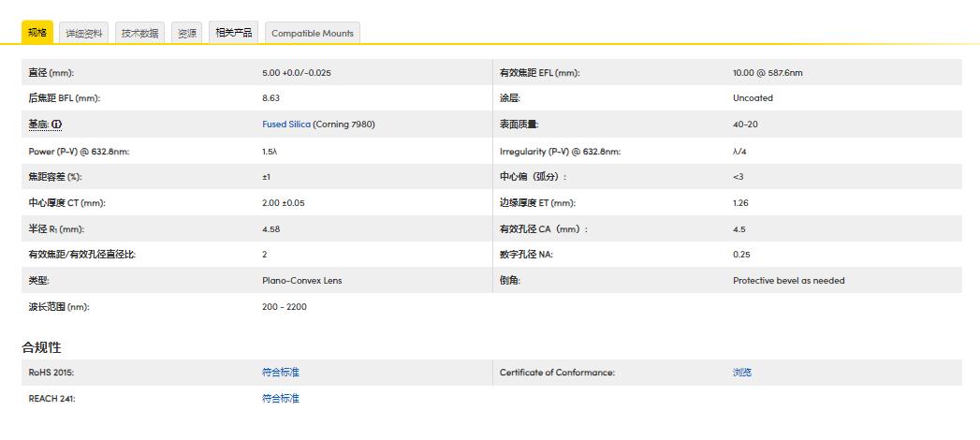Screen dimensions: 980x440
Task: Click the 波长范围 value 200 - 2200
Action: (285, 307)
